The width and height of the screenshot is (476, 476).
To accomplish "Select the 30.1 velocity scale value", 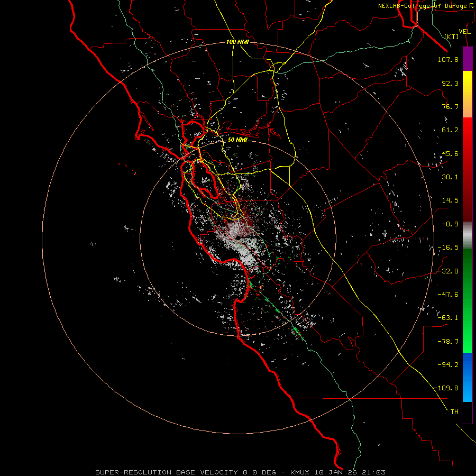I will (450, 177).
